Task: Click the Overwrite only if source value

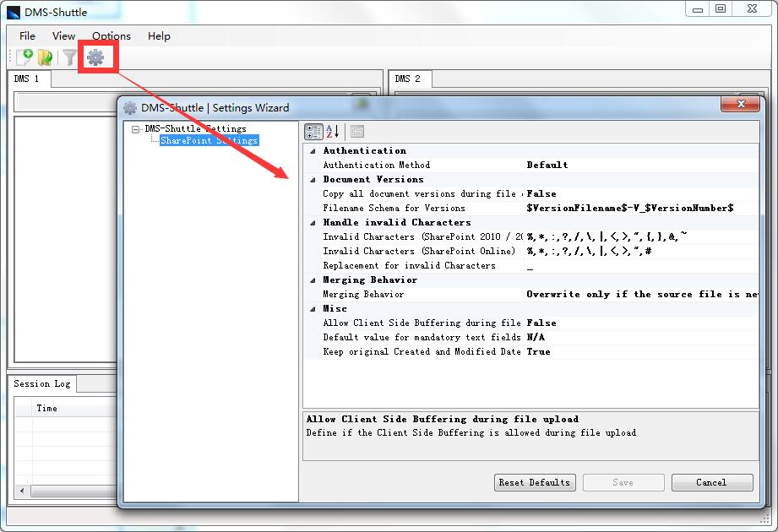Action: (x=642, y=295)
